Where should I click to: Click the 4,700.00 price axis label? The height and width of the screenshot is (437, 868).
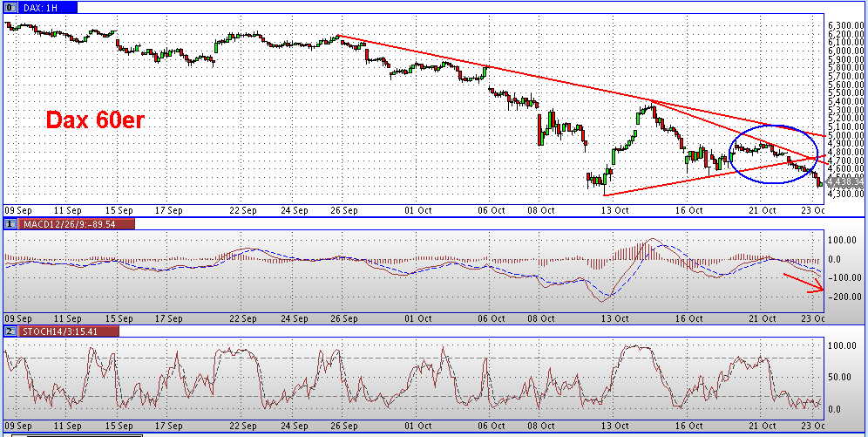846,160
